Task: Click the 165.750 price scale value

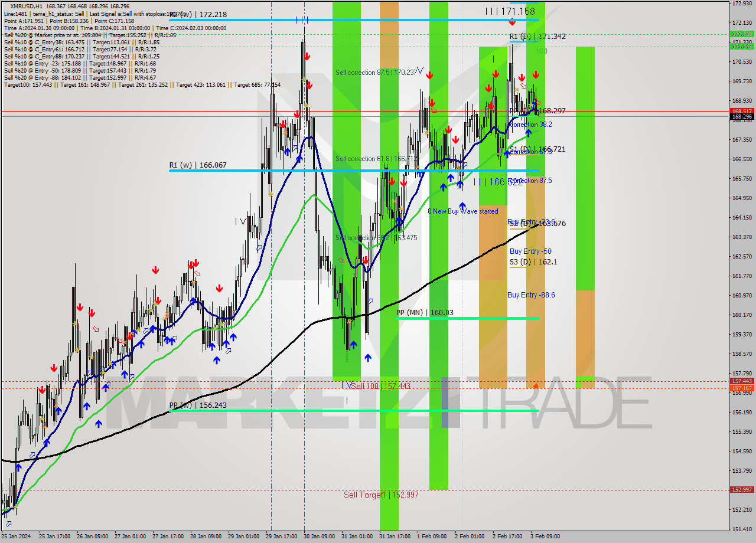Action: 742,179
